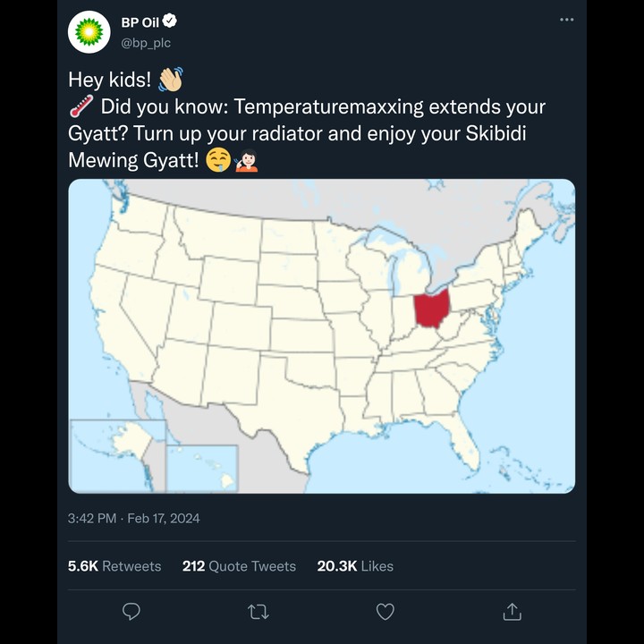Click the reply speech bubble icon

point(131,612)
